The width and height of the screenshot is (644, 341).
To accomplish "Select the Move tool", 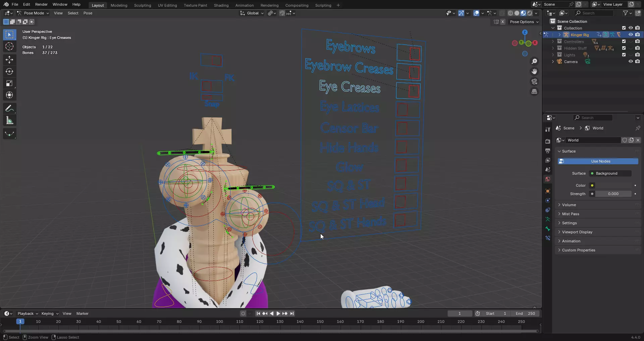I will click(x=9, y=60).
